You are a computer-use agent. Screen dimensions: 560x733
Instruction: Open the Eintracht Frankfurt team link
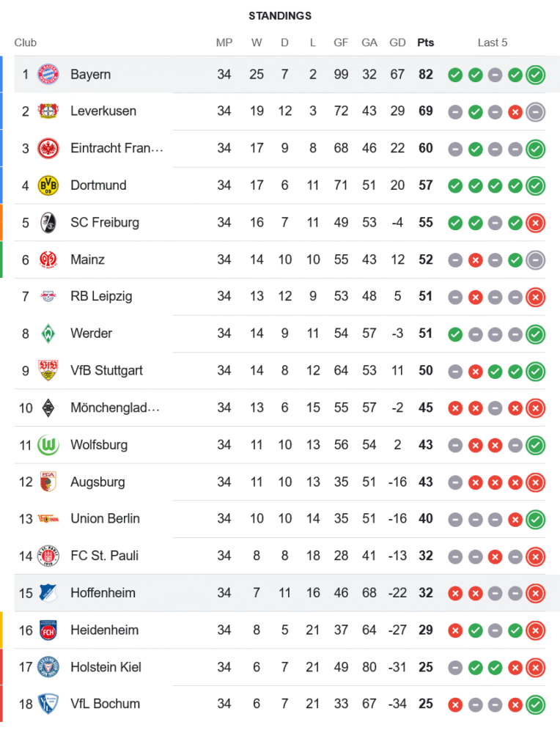click(x=117, y=148)
